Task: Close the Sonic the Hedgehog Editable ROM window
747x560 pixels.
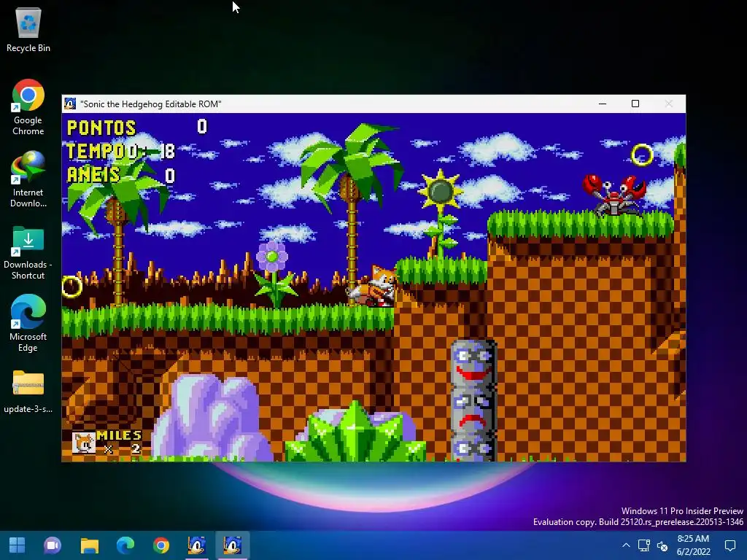Action: tap(668, 104)
